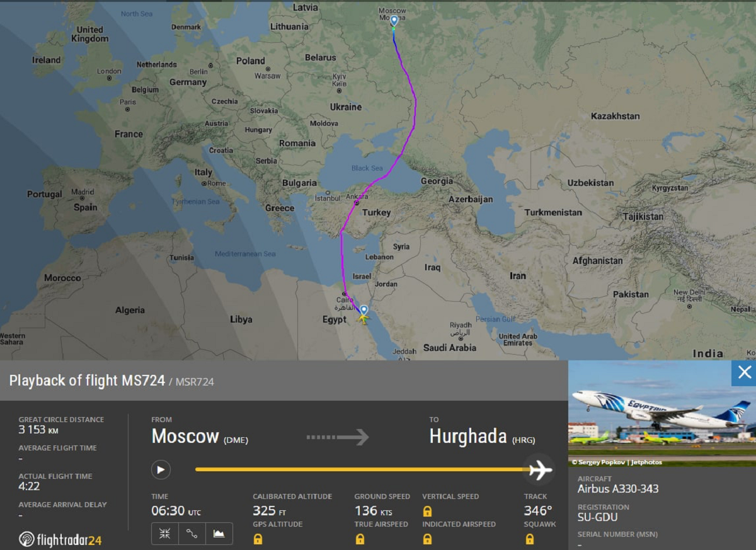This screenshot has height=550, width=756.
Task: Select the Hurghada (HRG) destination airport
Action: coord(482,437)
